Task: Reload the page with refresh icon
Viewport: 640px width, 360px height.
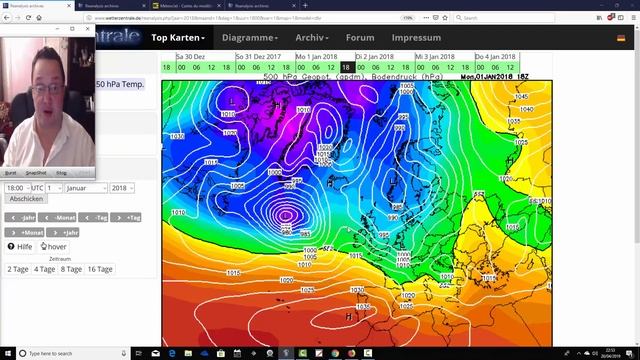Action: (x=28, y=18)
